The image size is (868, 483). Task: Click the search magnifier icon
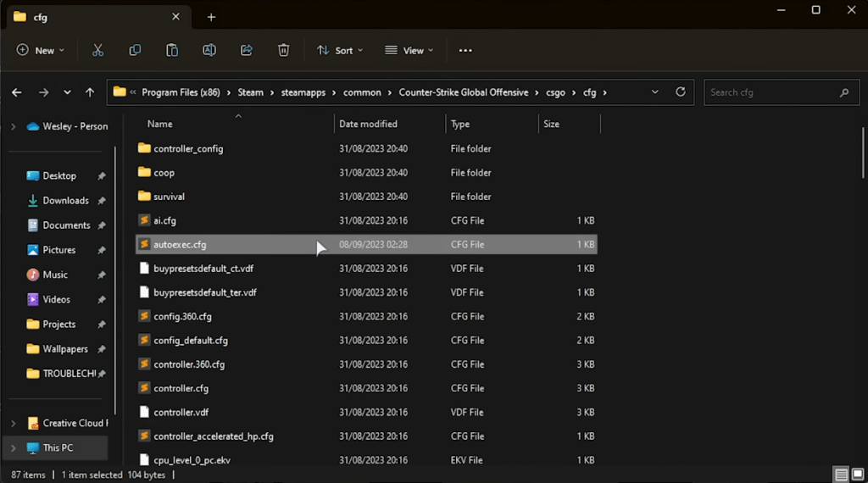[x=843, y=92]
